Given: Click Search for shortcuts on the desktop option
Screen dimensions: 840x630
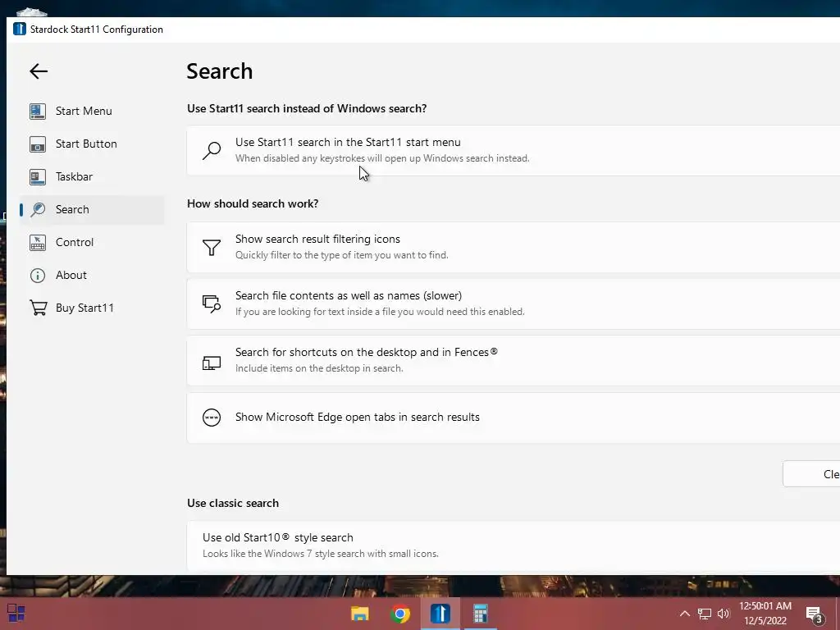Looking at the screenshot, I should pos(514,361).
